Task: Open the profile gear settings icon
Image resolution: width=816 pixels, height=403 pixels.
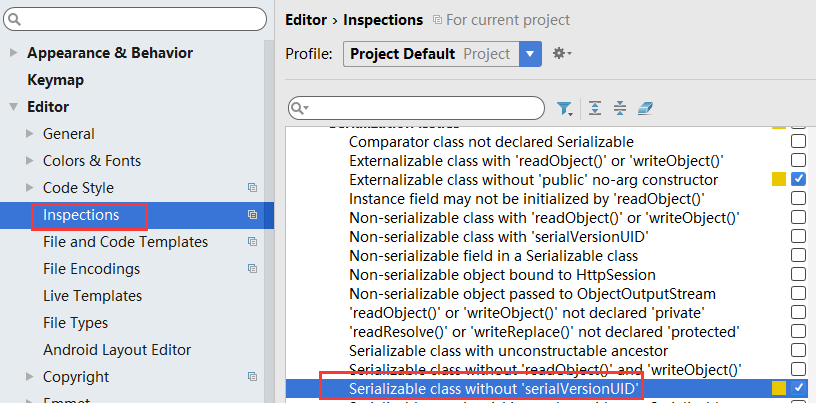Action: tap(561, 54)
